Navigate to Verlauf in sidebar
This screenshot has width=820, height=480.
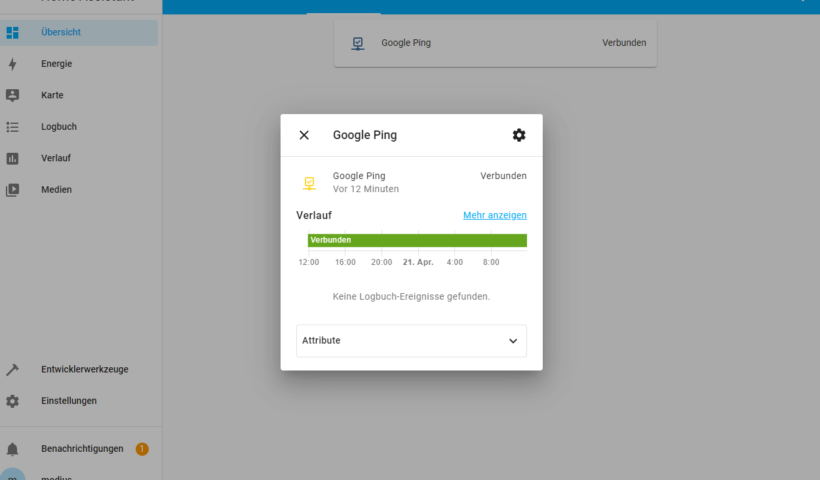coord(79,158)
